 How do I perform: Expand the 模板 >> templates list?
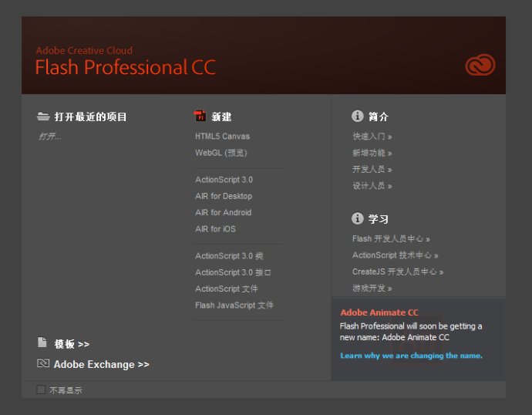72,344
